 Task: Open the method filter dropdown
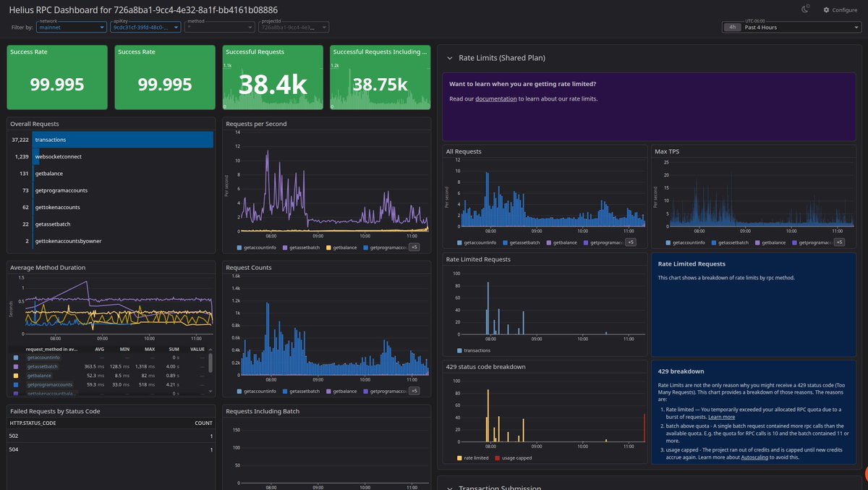(x=219, y=27)
